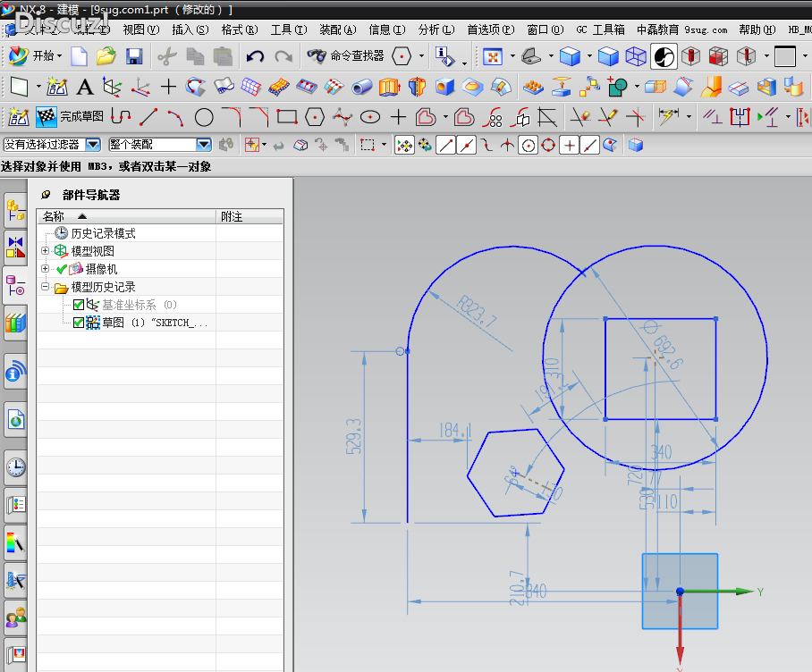
Task: Click the Redo arrow
Action: (283, 56)
